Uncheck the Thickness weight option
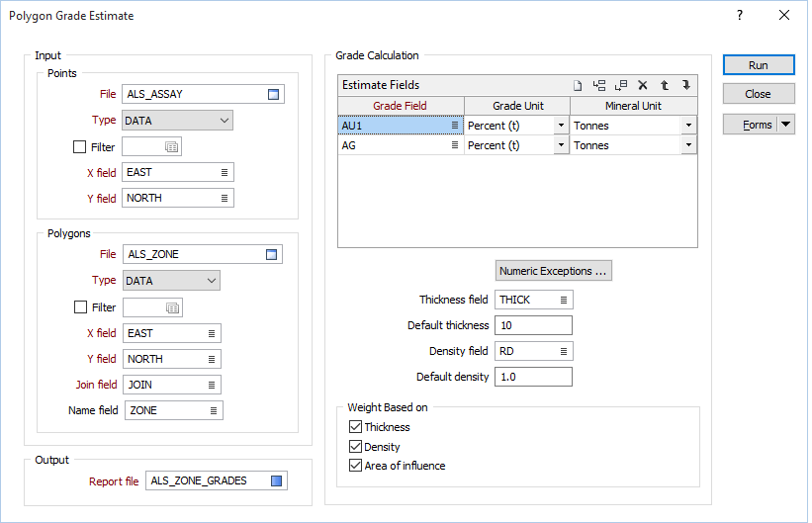Screen dimensions: 812x523 (355, 427)
